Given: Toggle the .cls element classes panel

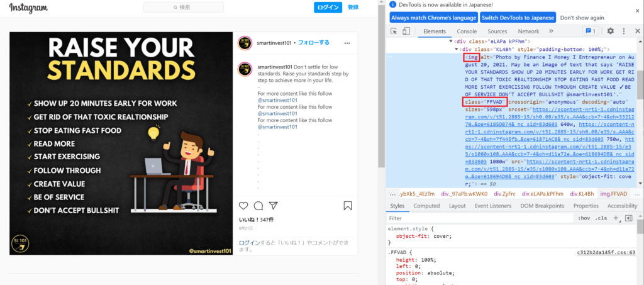Looking at the screenshot, I should [x=601, y=218].
